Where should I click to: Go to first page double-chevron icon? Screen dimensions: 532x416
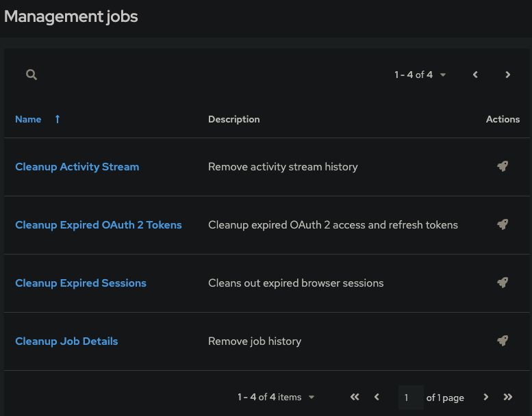coord(355,397)
